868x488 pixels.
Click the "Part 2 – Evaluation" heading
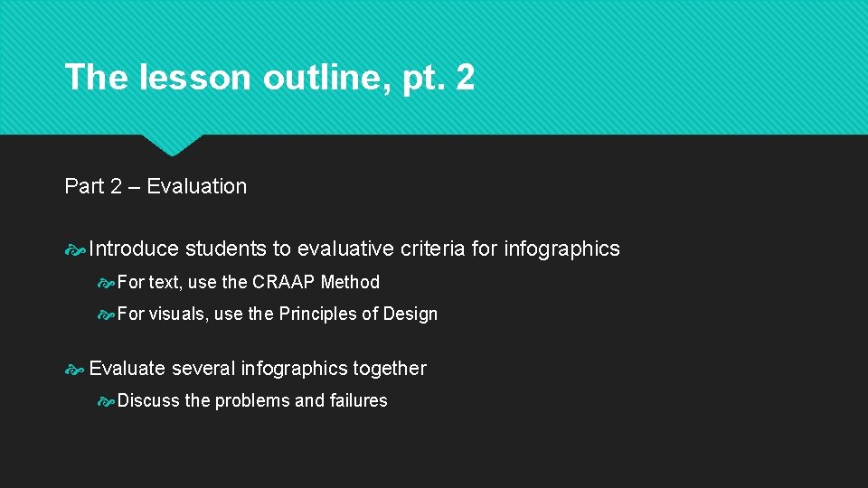pyautogui.click(x=156, y=186)
